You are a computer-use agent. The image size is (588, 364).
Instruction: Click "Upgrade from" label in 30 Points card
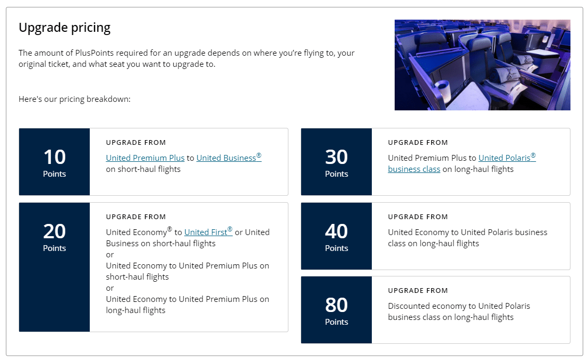pyautogui.click(x=418, y=143)
